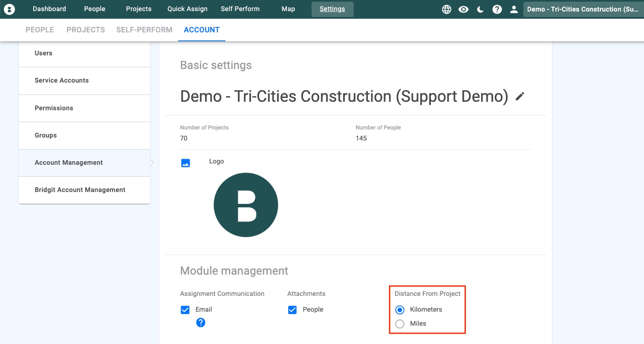This screenshot has width=644, height=344.
Task: Open the globe language icon
Action: (447, 9)
